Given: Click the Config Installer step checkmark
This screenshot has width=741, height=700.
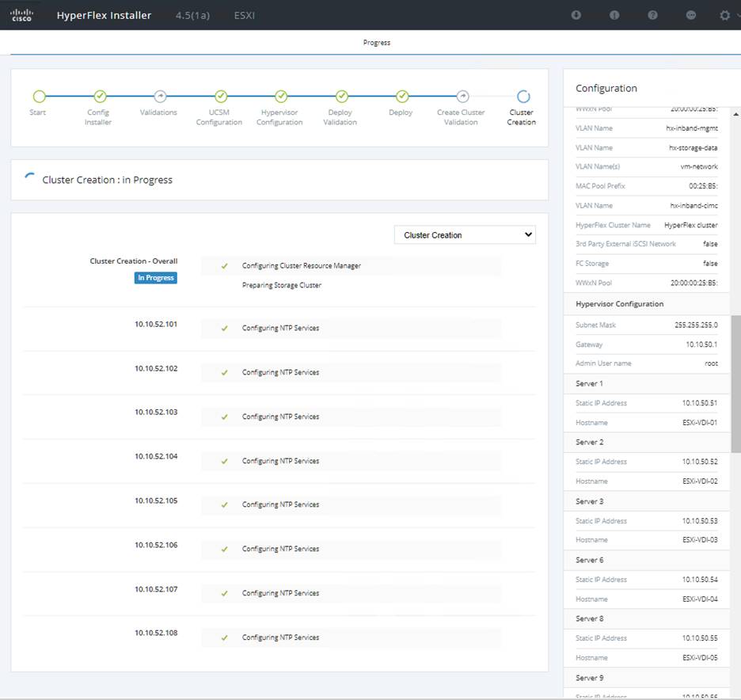Looking at the screenshot, I should tap(100, 97).
